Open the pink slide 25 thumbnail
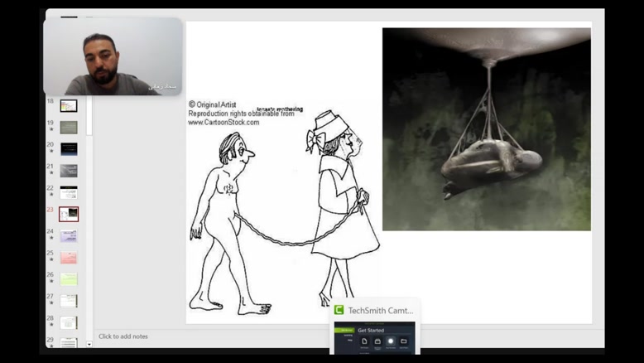Image resolution: width=644 pixels, height=363 pixels. 69,257
